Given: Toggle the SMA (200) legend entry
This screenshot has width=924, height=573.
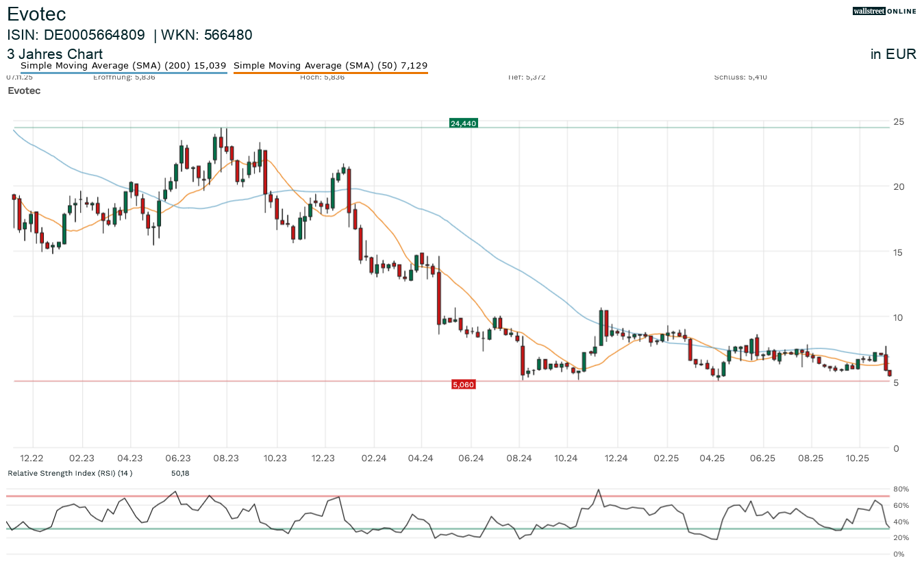Looking at the screenshot, I should coord(123,66).
